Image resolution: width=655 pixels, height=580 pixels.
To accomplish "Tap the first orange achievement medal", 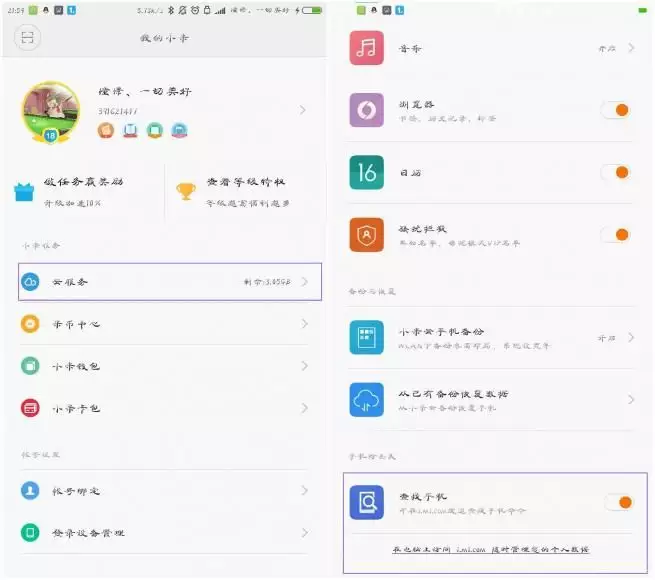I will click(106, 130).
